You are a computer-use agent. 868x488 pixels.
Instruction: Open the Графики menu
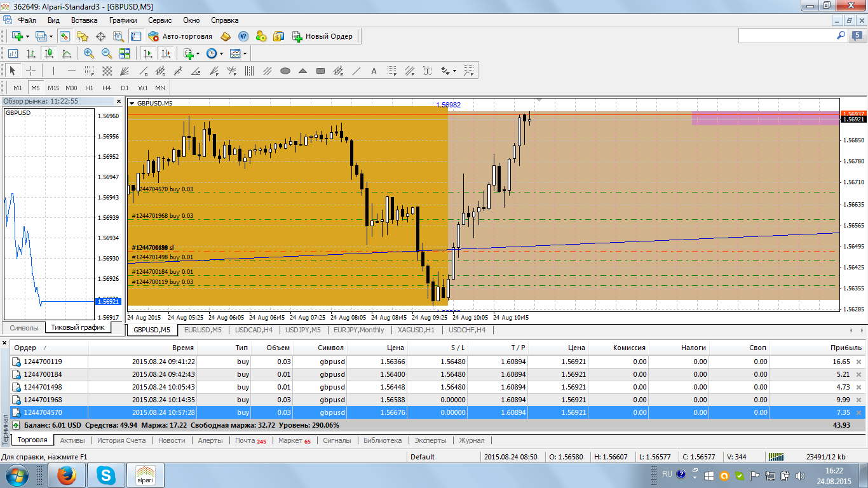pos(123,20)
